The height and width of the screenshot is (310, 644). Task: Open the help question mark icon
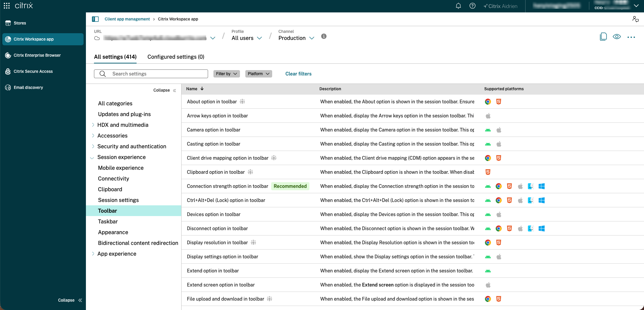click(472, 6)
